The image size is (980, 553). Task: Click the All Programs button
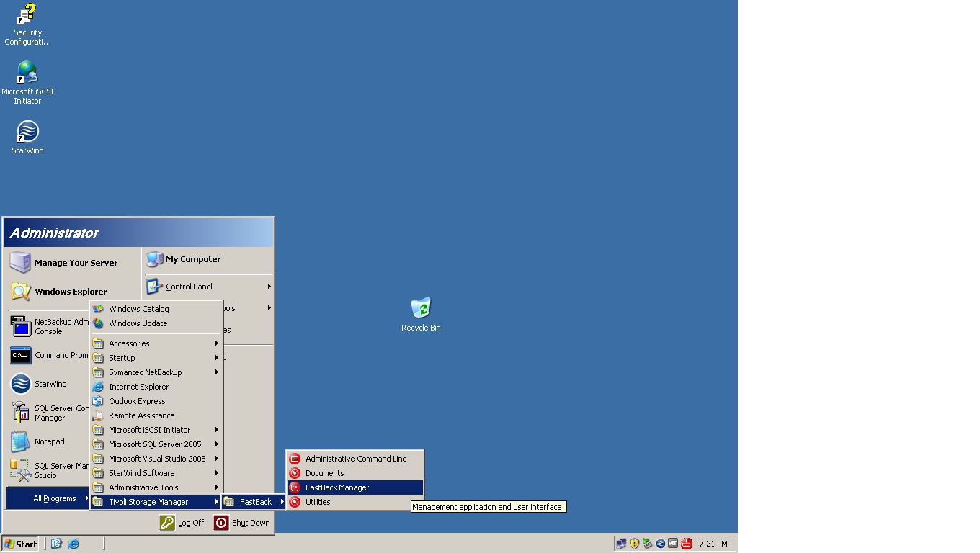tap(48, 498)
